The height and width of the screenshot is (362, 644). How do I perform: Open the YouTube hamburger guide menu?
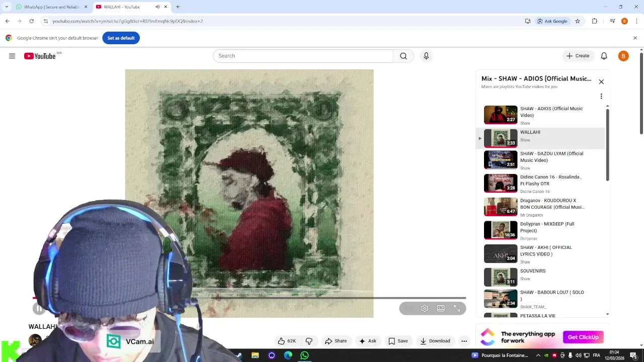click(x=12, y=56)
